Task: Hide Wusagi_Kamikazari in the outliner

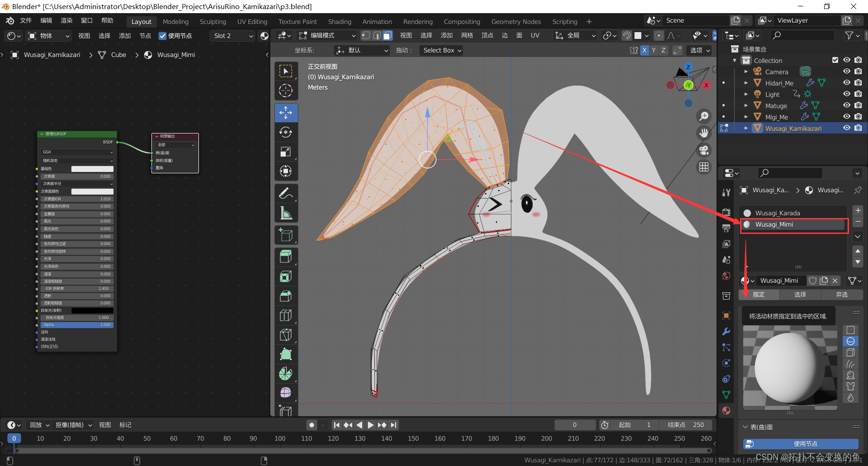Action: [x=847, y=128]
